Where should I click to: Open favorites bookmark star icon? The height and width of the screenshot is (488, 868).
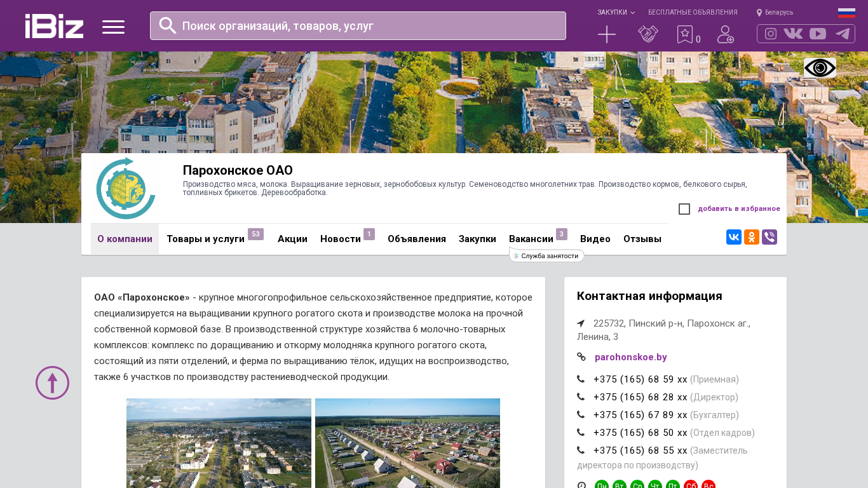tap(684, 34)
